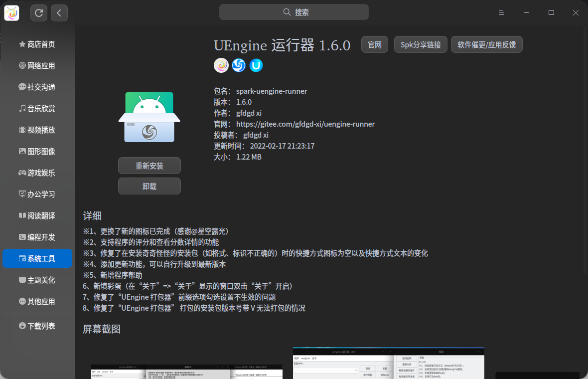Click 卸载 uninstall button
This screenshot has height=379, width=588.
coord(149,186)
